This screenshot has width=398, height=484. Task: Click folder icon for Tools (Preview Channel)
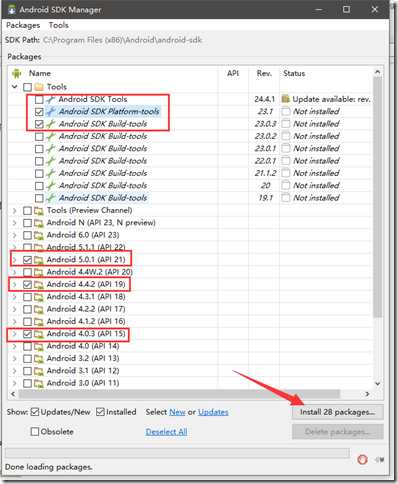tap(39, 211)
